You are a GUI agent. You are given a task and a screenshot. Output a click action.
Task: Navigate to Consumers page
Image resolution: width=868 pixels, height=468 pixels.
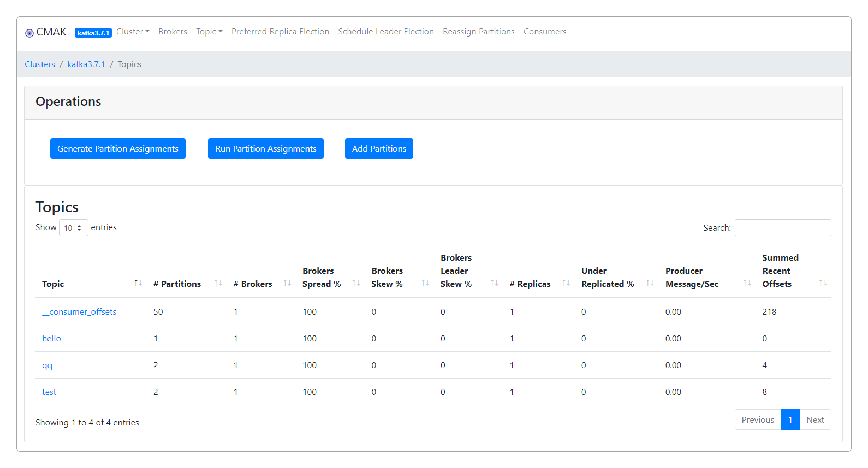click(x=545, y=32)
